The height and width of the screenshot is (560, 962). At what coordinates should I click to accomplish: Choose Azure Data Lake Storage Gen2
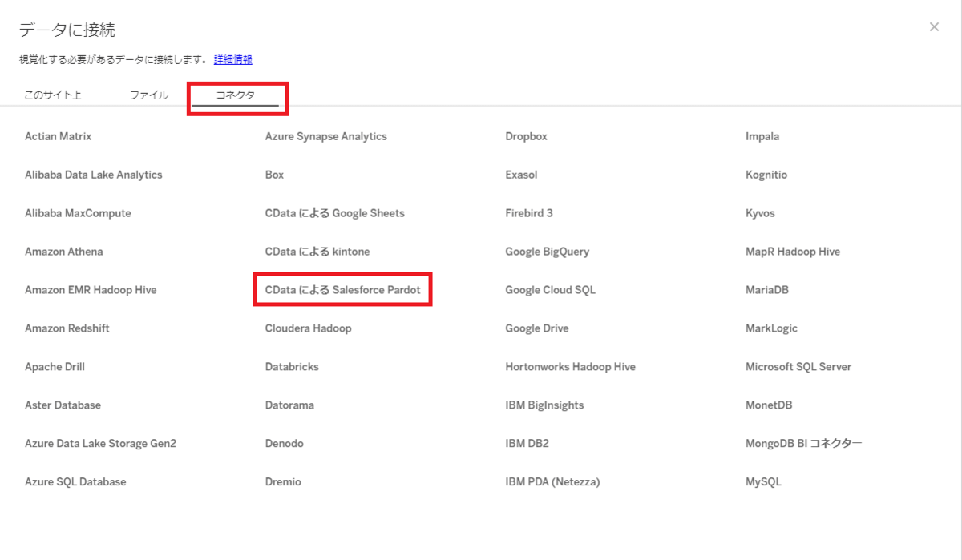pyautogui.click(x=100, y=444)
